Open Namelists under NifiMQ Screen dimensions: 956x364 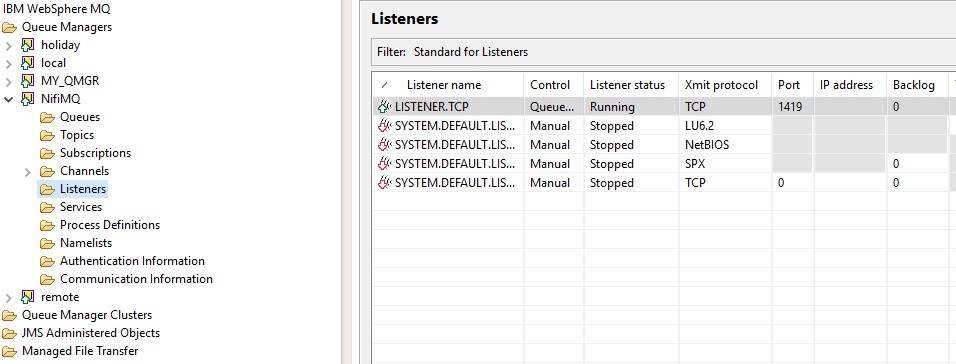click(86, 243)
